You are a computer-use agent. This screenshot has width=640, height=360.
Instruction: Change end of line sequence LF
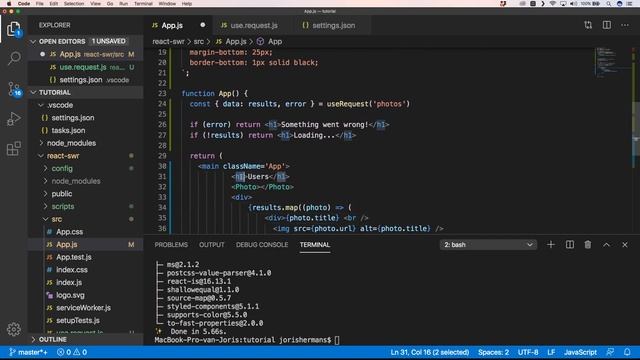pos(551,352)
